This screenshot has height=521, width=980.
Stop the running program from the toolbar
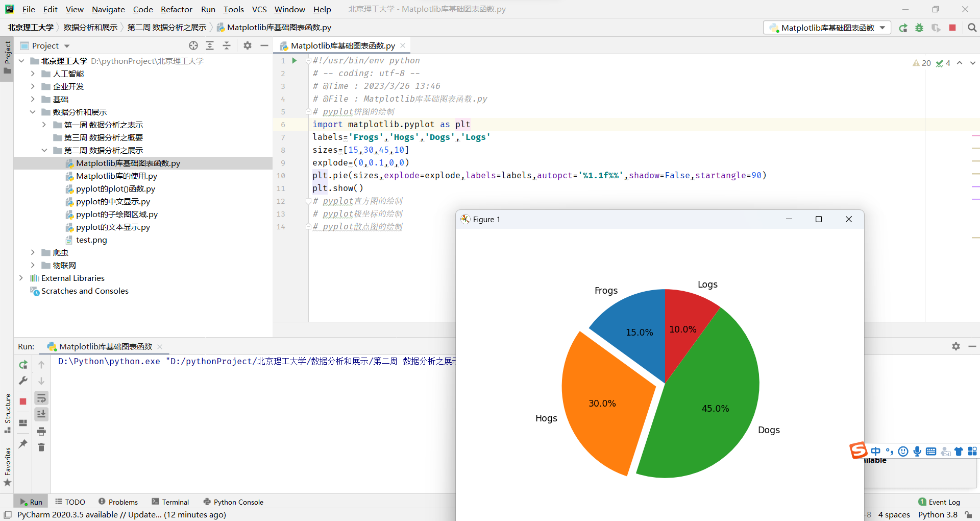pyautogui.click(x=952, y=28)
